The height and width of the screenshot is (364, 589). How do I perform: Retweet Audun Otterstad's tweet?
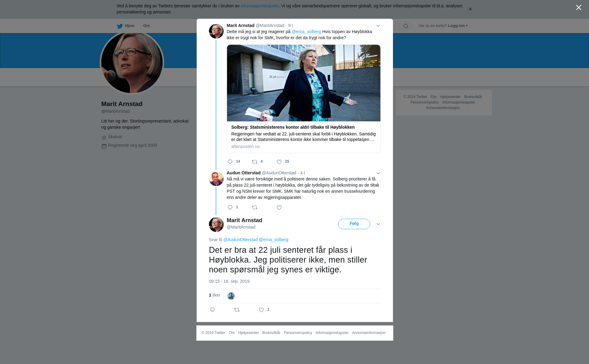(255, 207)
